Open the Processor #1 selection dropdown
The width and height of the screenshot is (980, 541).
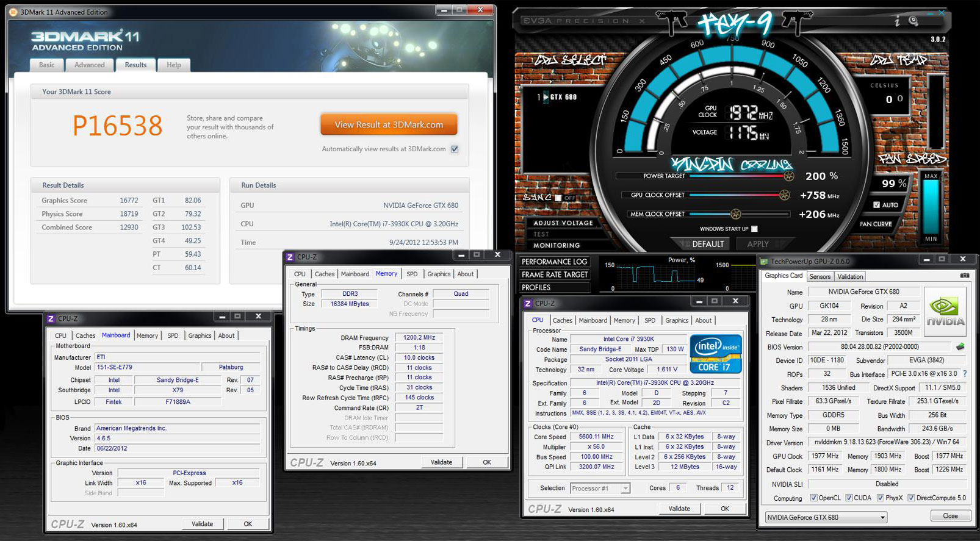click(x=600, y=488)
